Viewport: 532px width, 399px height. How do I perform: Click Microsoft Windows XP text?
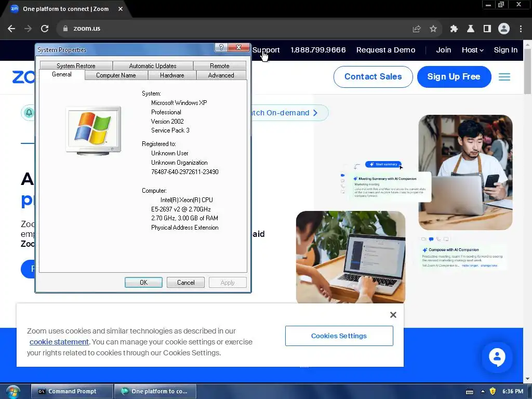179,103
